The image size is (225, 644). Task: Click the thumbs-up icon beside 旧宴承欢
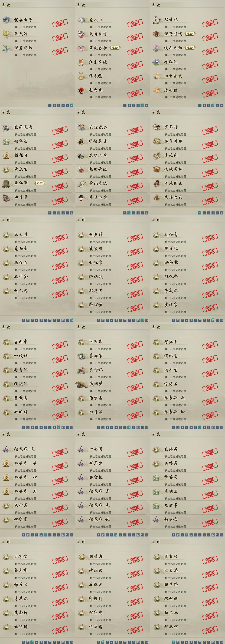[x=156, y=76]
